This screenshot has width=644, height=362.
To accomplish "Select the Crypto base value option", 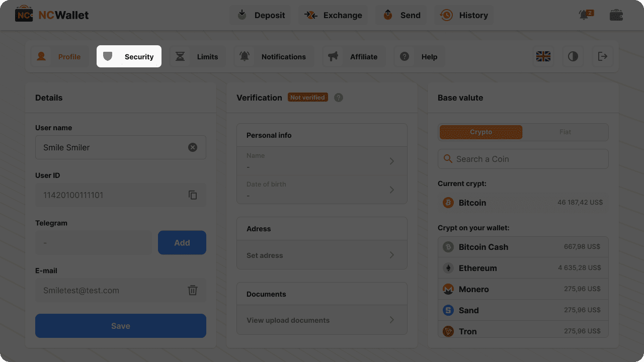I will pos(481,132).
